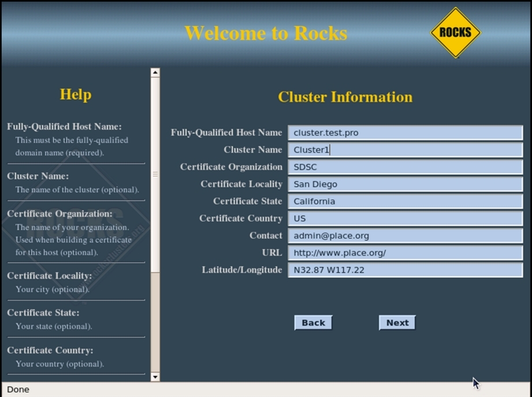Click the 'Welcome to Rocks' title
532x397 pixels.
click(266, 33)
